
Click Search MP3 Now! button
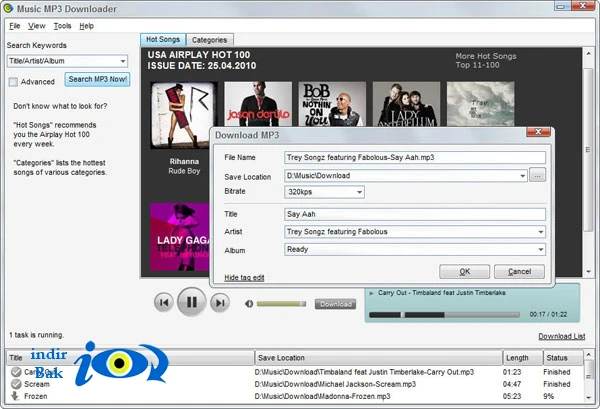(98, 79)
